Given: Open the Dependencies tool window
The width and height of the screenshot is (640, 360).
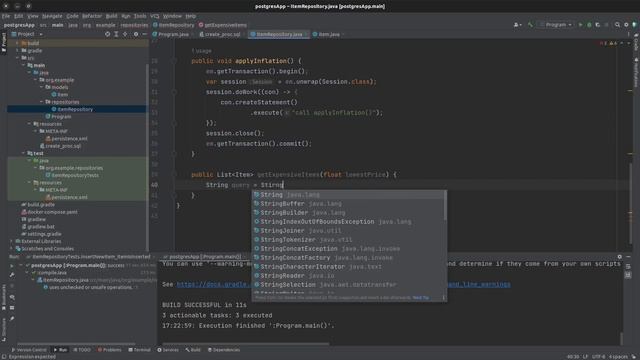Looking at the screenshot, I should click(224, 350).
